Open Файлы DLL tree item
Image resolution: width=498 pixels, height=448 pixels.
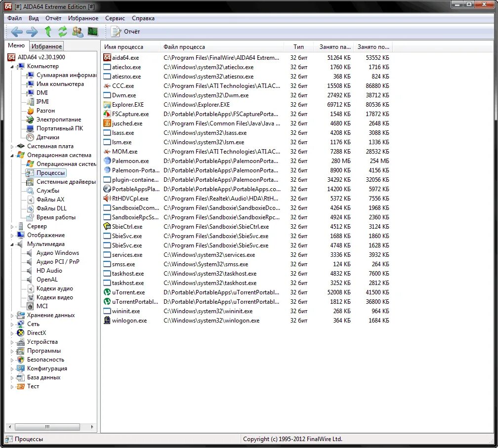click(x=51, y=208)
